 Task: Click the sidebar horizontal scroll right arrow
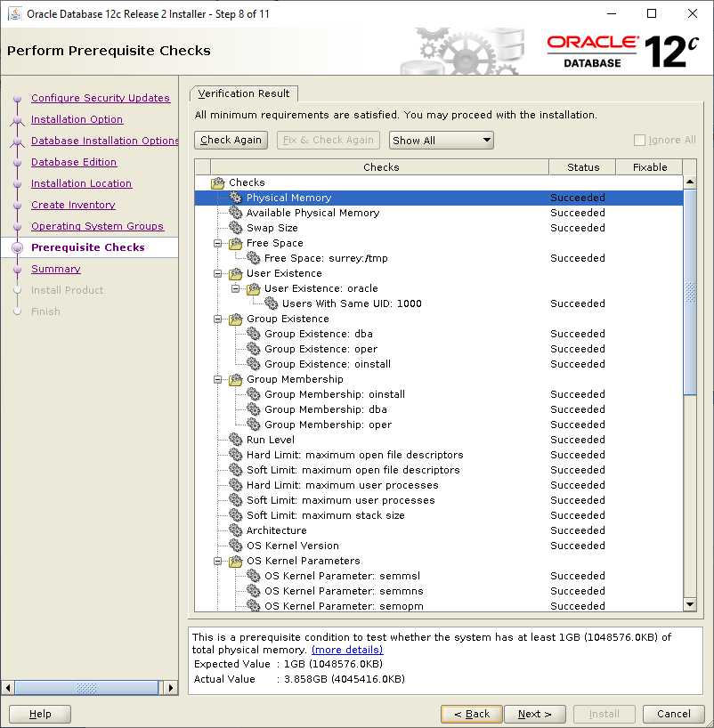pyautogui.click(x=171, y=688)
